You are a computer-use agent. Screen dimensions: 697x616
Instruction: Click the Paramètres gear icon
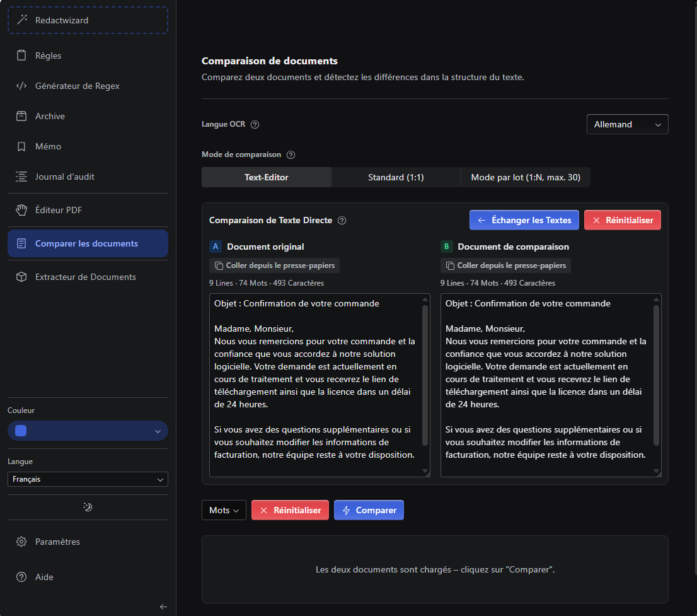21,542
